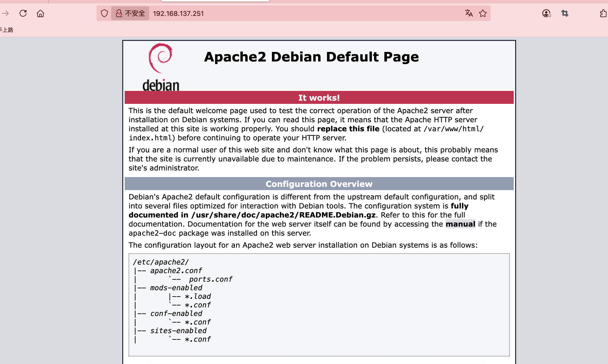Viewport: 608px width, 364px height.
Task: Click the It works! red banner
Action: tap(319, 98)
